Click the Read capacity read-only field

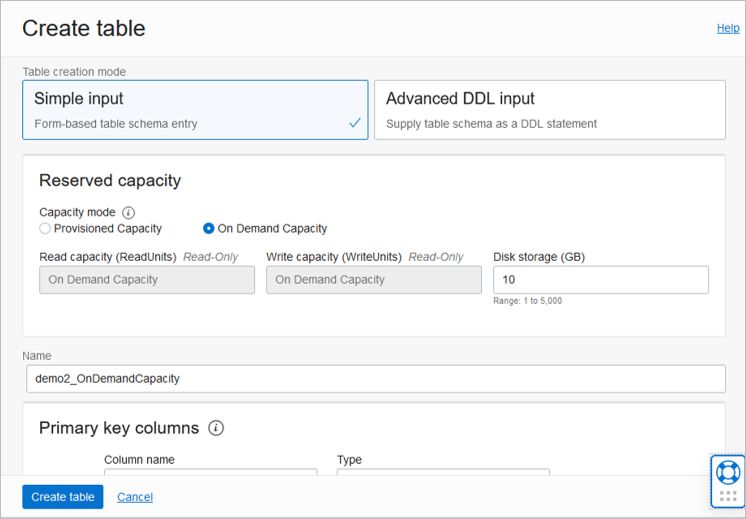coord(147,280)
